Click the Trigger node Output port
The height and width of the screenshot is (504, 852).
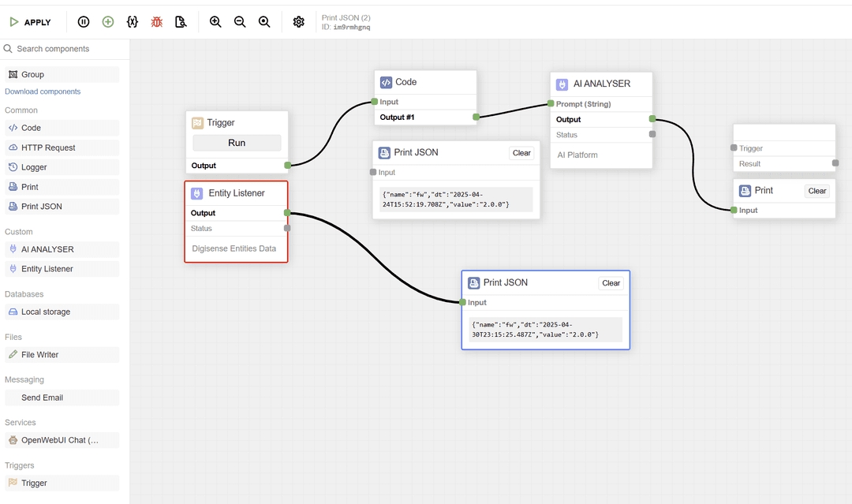287,165
